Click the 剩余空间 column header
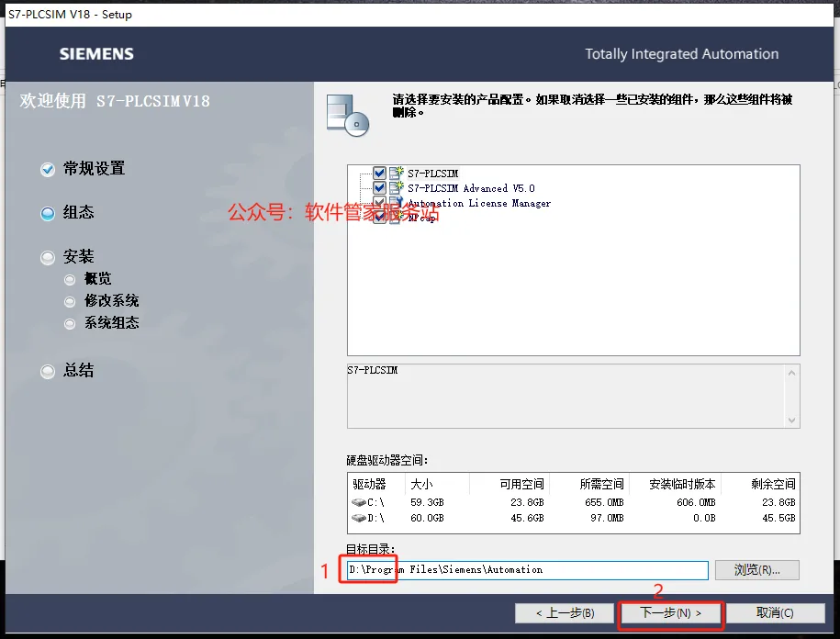Viewport: 840px width, 639px height. tap(773, 484)
